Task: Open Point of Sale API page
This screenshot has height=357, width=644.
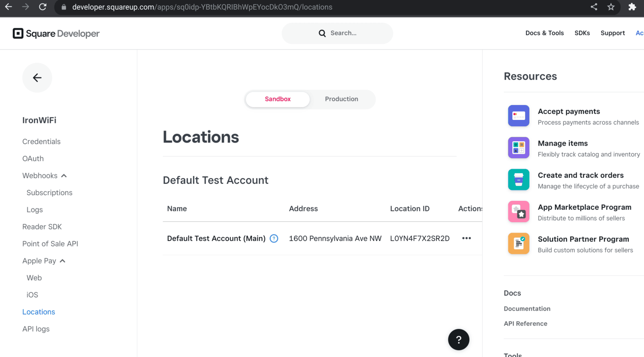Action: [50, 244]
